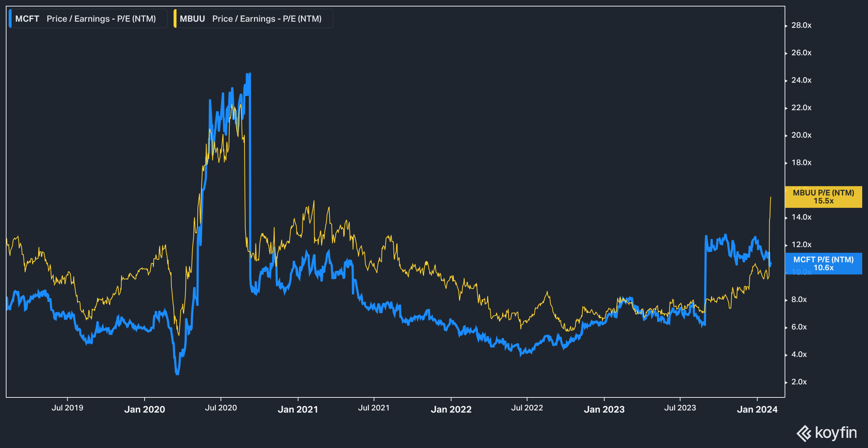This screenshot has height=448, width=868.
Task: Click the Jan 2020 x-axis label
Action: tap(145, 409)
